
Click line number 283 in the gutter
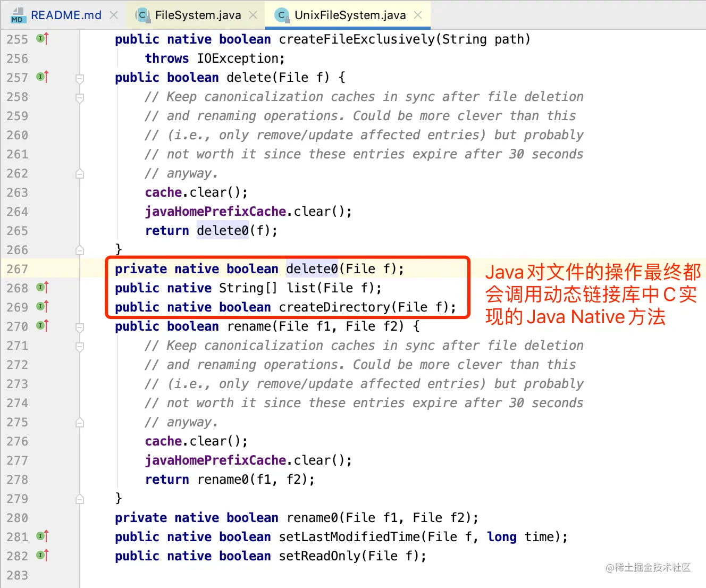coord(17,575)
